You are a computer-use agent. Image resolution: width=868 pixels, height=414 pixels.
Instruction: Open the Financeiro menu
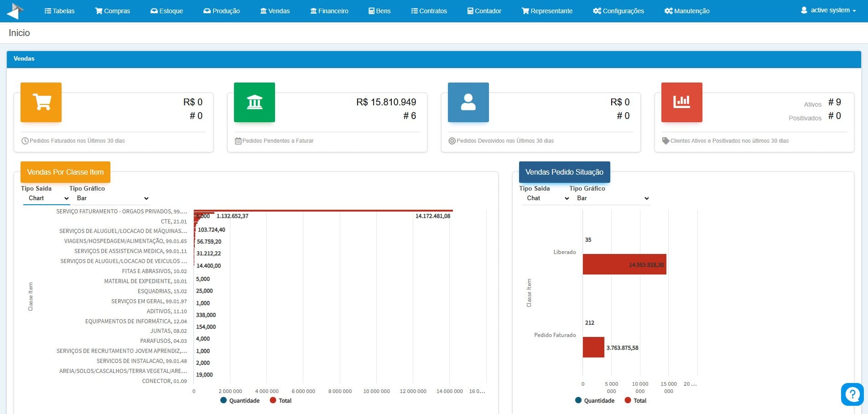click(329, 11)
